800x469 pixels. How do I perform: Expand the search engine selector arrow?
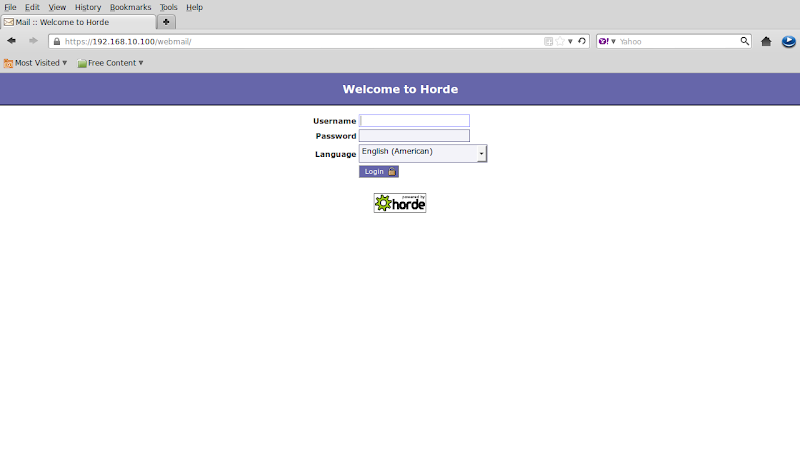[613, 41]
